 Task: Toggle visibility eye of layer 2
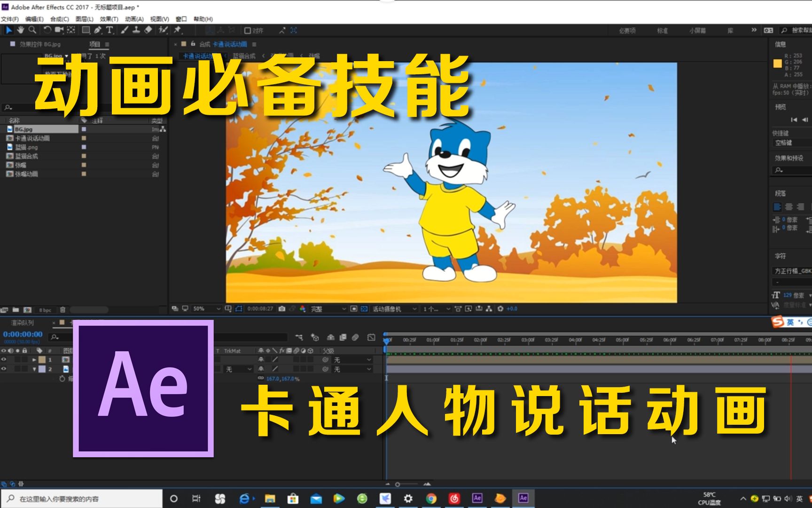(x=4, y=369)
